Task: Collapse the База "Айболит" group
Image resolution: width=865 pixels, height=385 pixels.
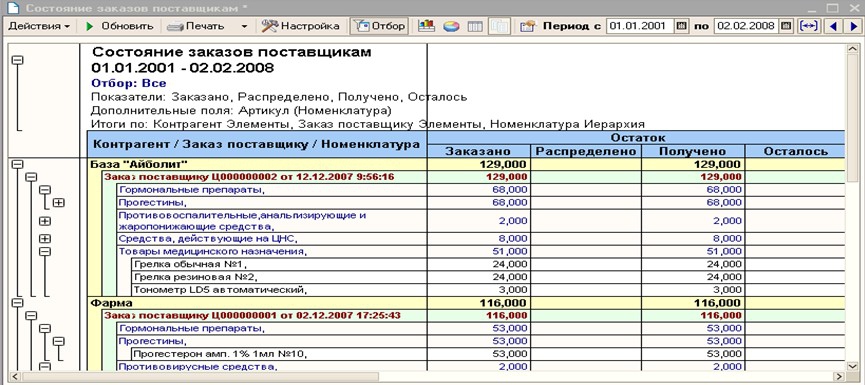Action: (x=18, y=164)
